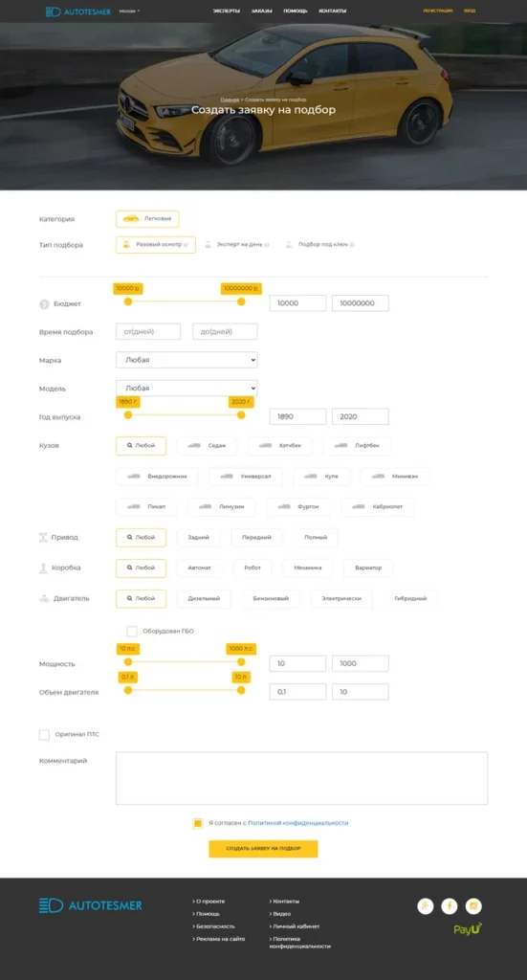Choose Минивэн body type
The height and width of the screenshot is (980, 527).
point(395,477)
